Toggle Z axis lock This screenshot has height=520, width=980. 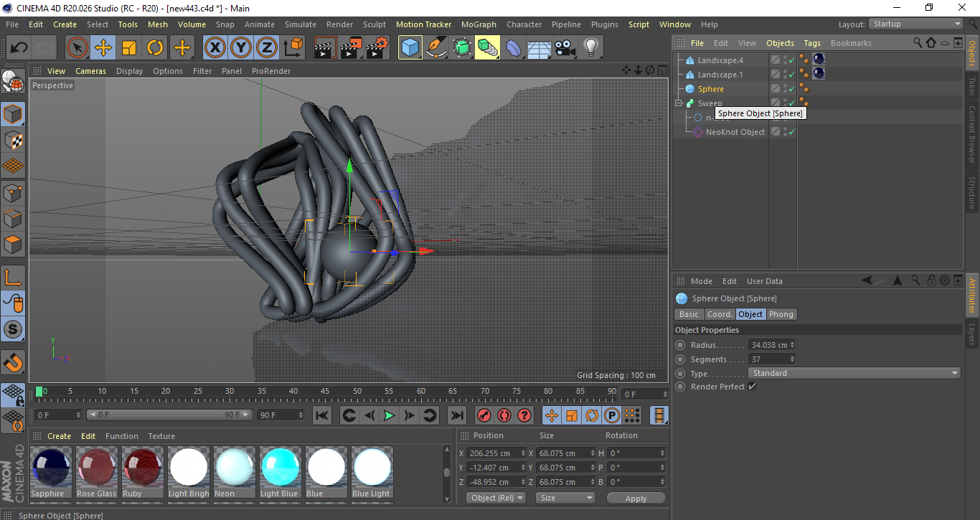(266, 48)
